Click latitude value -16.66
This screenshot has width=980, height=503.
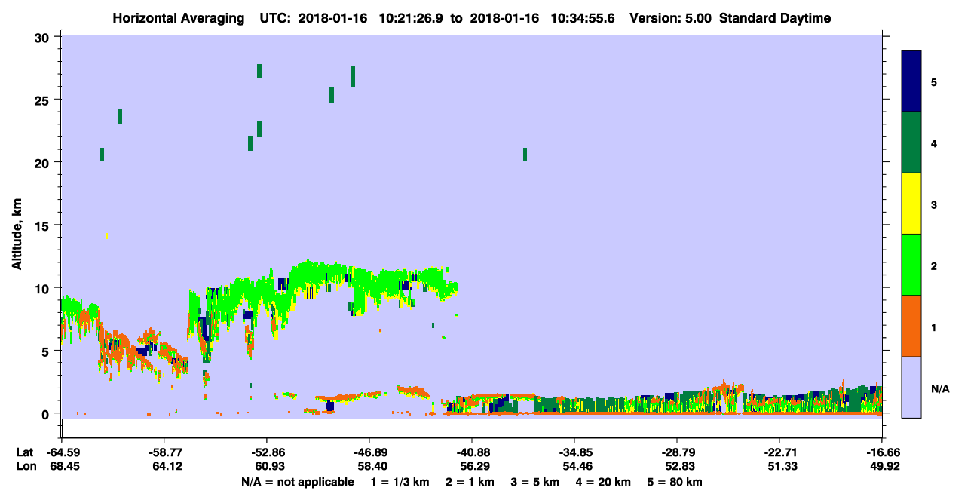coord(882,452)
